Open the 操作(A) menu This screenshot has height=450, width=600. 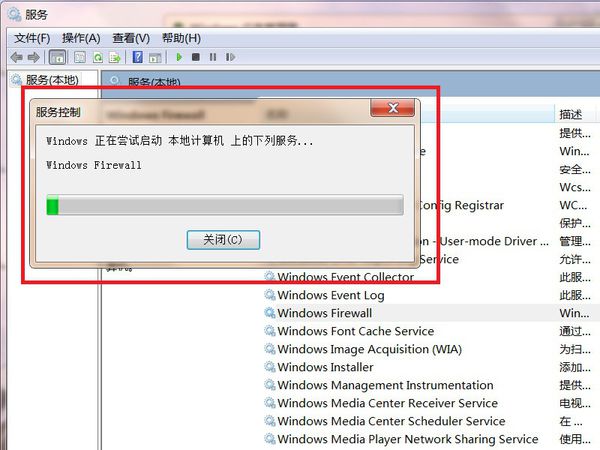pos(81,38)
